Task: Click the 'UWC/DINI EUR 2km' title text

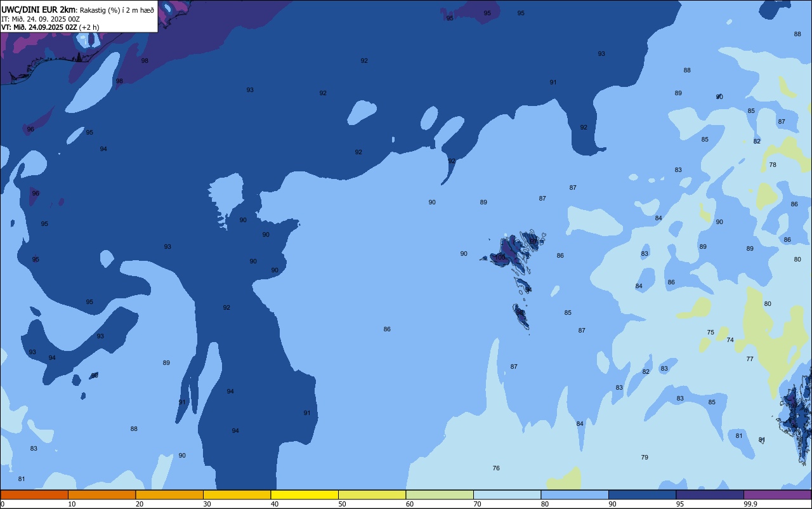Action: 39,10
